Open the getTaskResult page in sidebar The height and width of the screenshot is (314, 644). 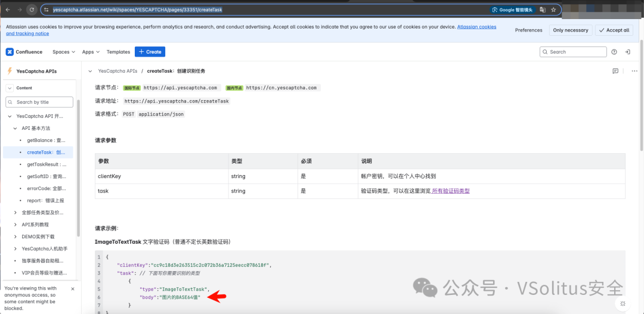(x=47, y=164)
